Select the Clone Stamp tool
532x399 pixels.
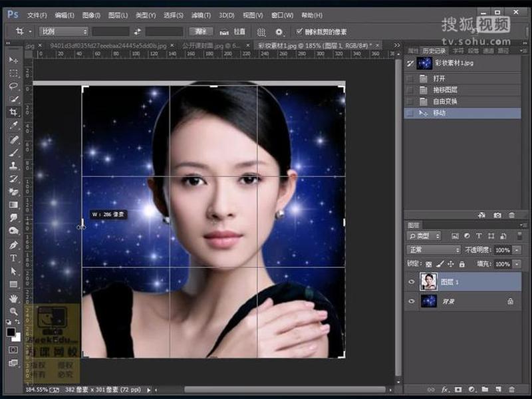tap(13, 166)
